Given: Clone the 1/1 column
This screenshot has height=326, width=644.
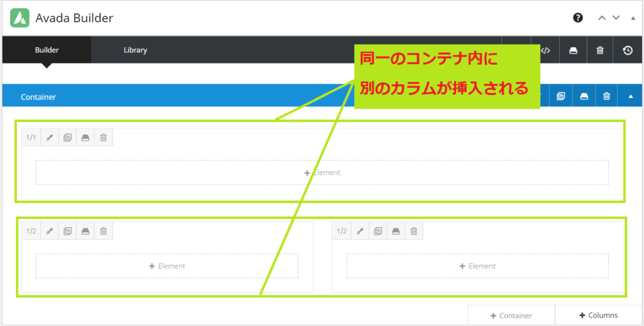Looking at the screenshot, I should (x=68, y=137).
